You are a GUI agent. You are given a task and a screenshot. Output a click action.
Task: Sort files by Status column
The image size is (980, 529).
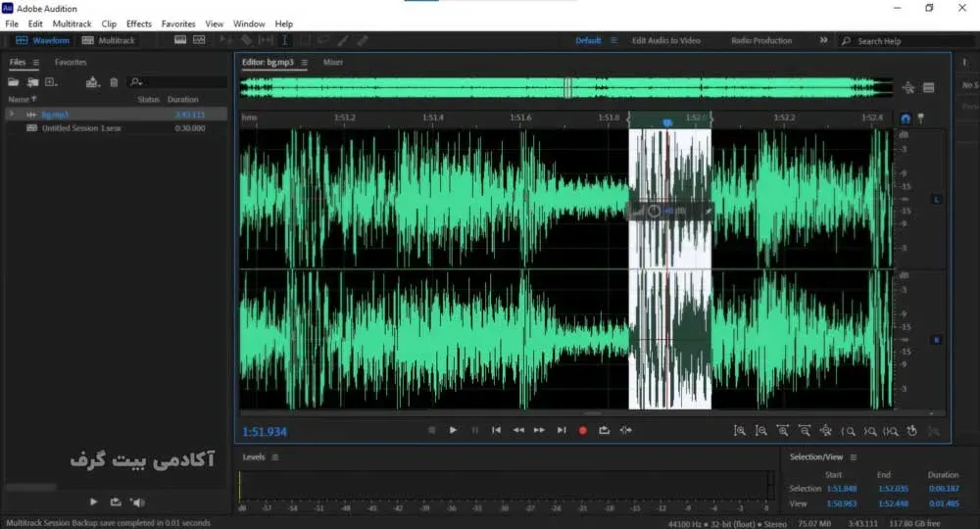tap(148, 99)
